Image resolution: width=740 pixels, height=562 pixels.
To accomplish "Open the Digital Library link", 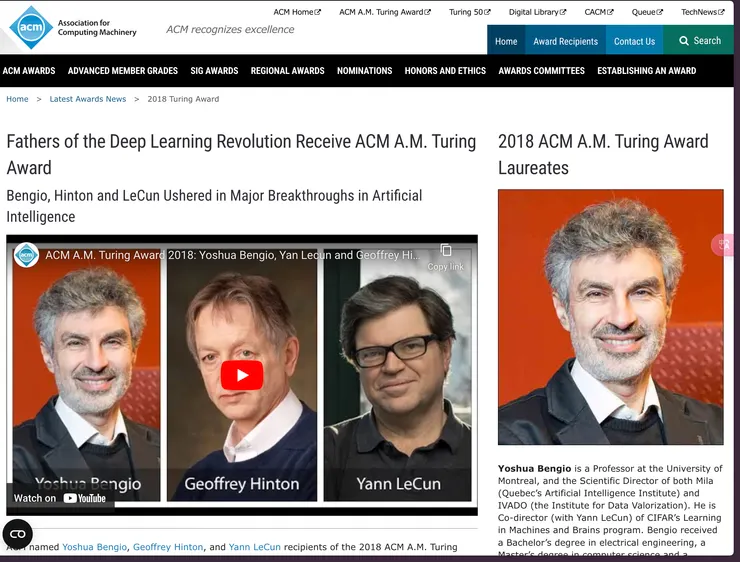I will tap(537, 12).
